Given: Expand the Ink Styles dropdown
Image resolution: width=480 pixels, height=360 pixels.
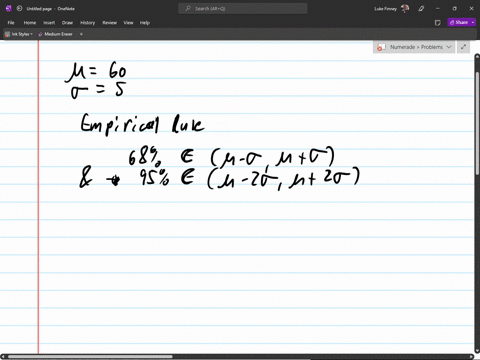Looking at the screenshot, I should pyautogui.click(x=31, y=34).
